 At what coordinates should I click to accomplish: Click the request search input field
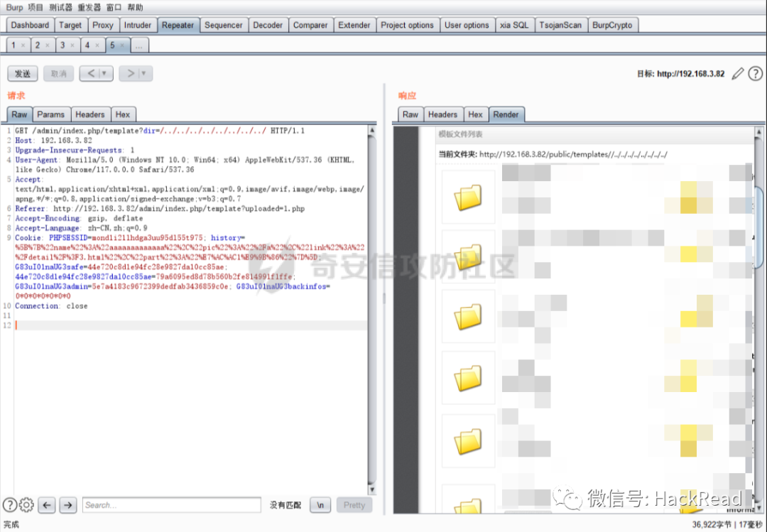click(x=172, y=505)
